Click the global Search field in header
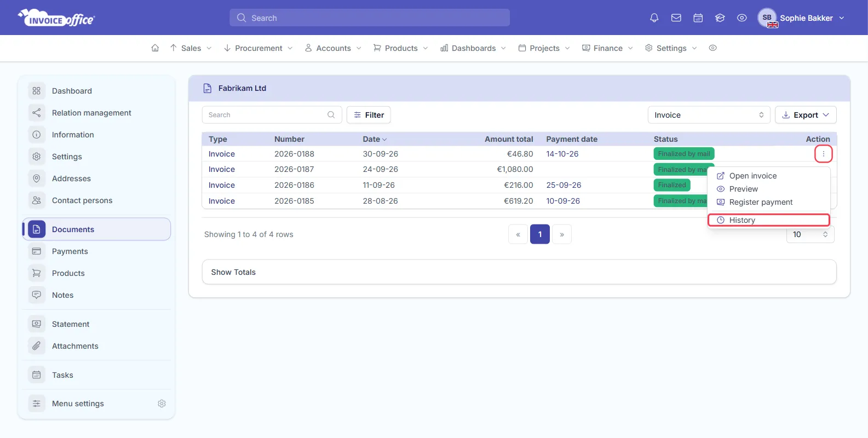The height and width of the screenshot is (438, 868). pos(370,18)
